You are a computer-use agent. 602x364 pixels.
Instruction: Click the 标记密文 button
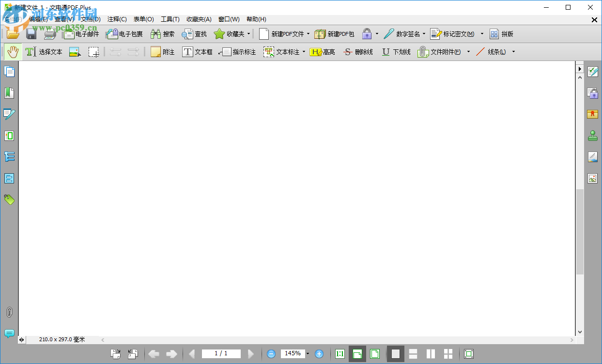453,34
